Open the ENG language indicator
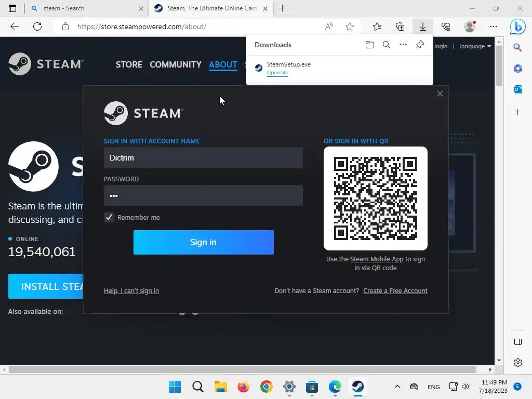The image size is (532, 399). click(x=434, y=387)
